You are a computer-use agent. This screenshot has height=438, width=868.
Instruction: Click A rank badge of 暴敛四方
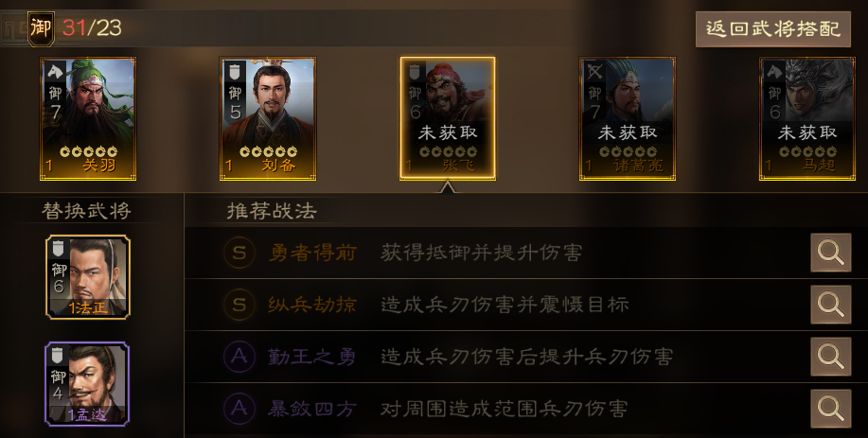pyautogui.click(x=239, y=409)
